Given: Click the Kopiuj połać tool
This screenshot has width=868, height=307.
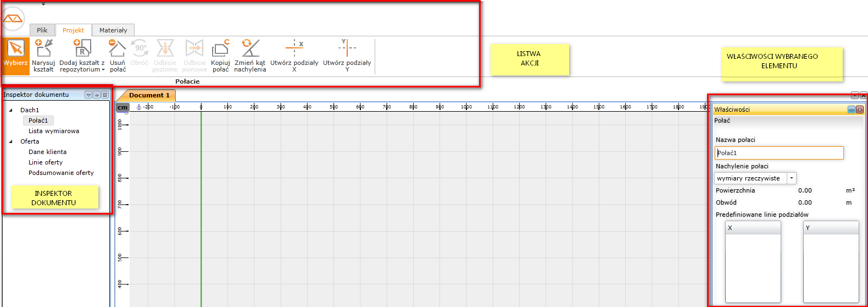Looking at the screenshot, I should point(220,55).
